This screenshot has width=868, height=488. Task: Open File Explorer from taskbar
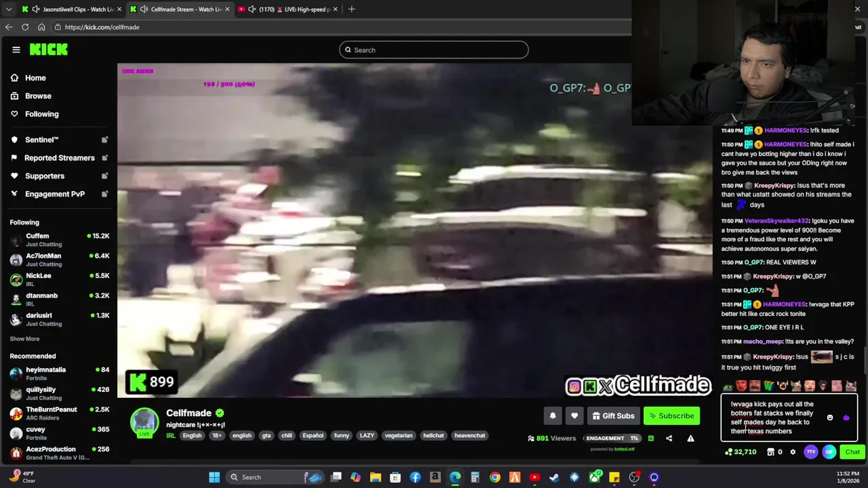tap(376, 477)
